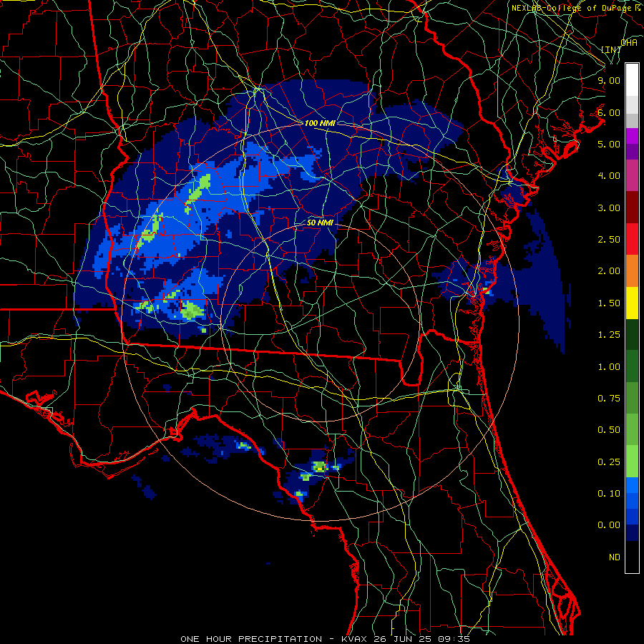Pick the bright red swatch beside 2.50

(632, 239)
